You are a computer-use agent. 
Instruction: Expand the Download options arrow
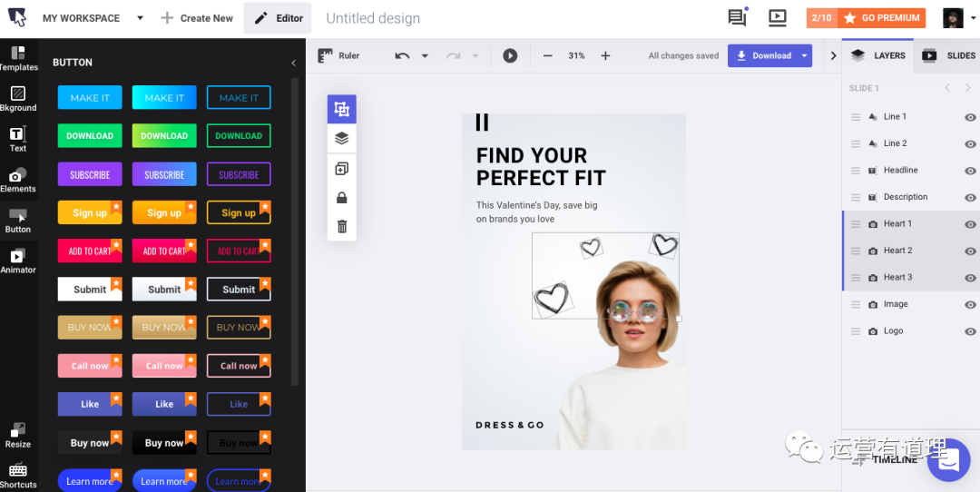804,55
